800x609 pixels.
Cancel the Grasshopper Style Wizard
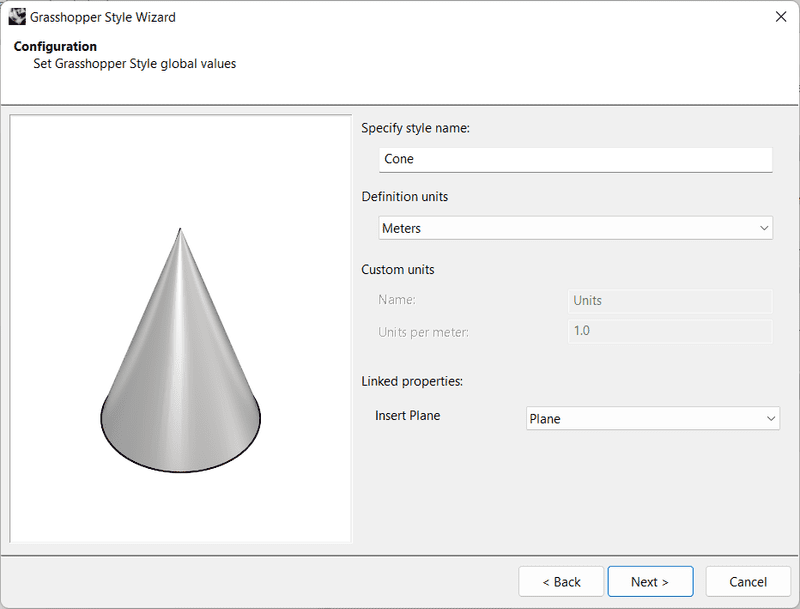pos(747,581)
